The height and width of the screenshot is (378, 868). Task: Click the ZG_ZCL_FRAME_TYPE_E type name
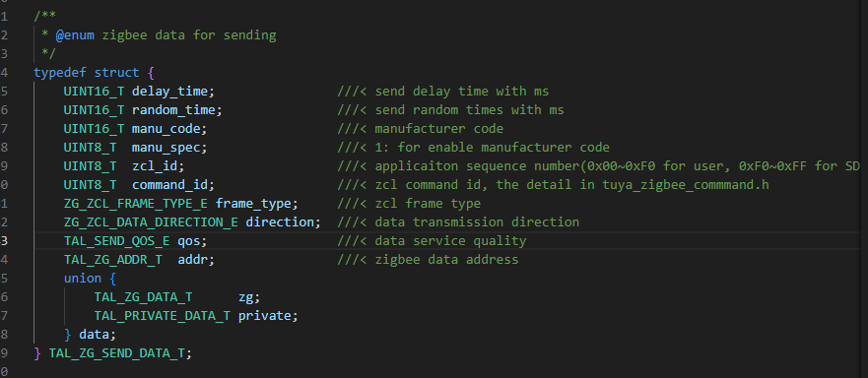tap(136, 204)
